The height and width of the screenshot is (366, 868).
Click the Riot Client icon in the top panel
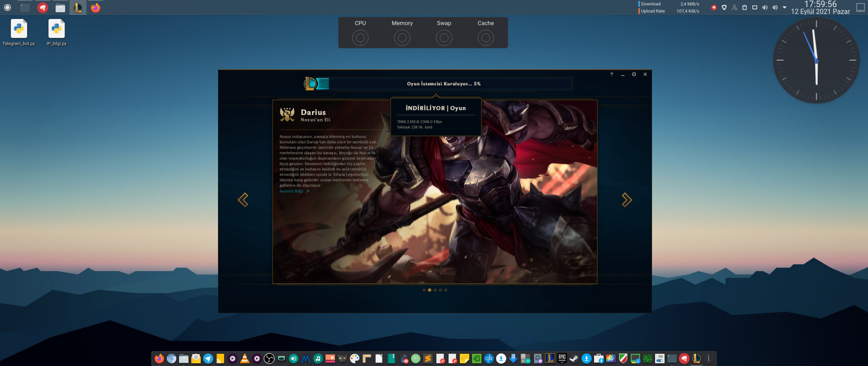[42, 8]
